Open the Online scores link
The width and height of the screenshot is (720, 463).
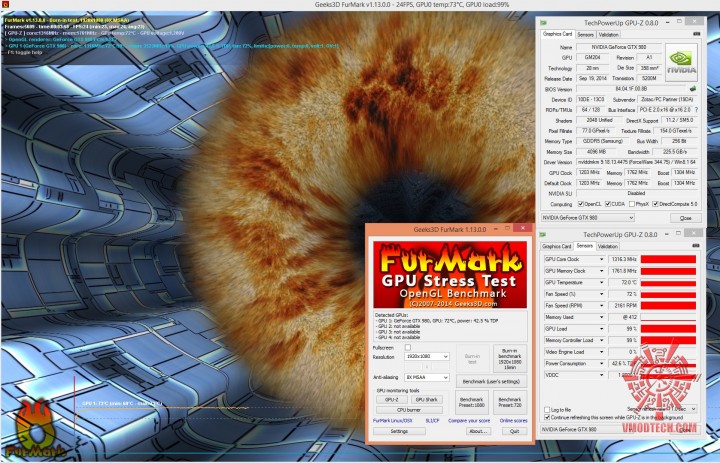pos(513,421)
